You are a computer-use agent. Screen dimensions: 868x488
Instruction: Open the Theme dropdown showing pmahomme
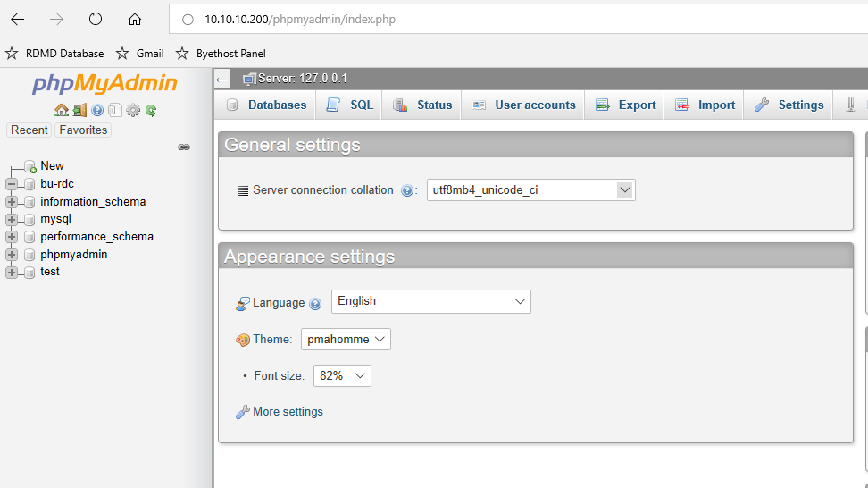tap(346, 339)
